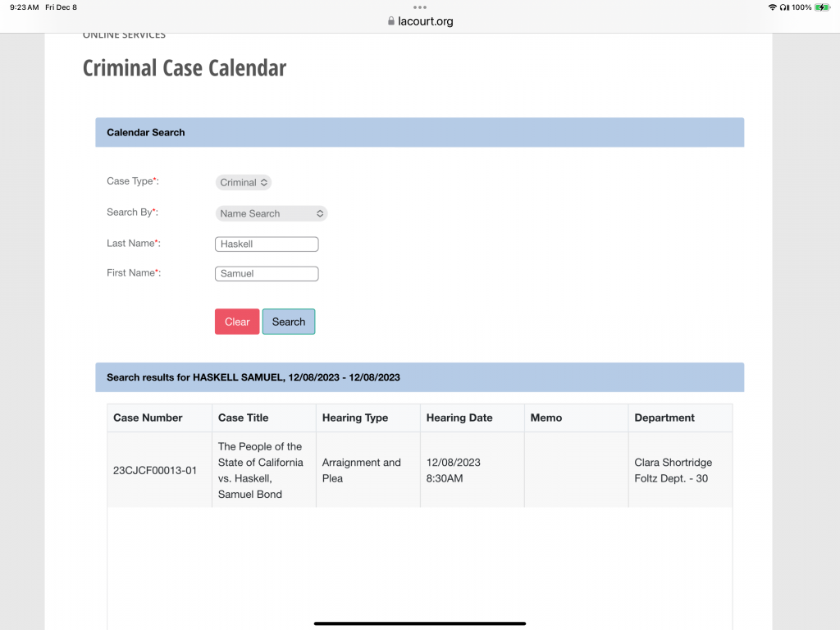
Task: Click the lock icon beside lacourt.org
Action: coord(391,22)
